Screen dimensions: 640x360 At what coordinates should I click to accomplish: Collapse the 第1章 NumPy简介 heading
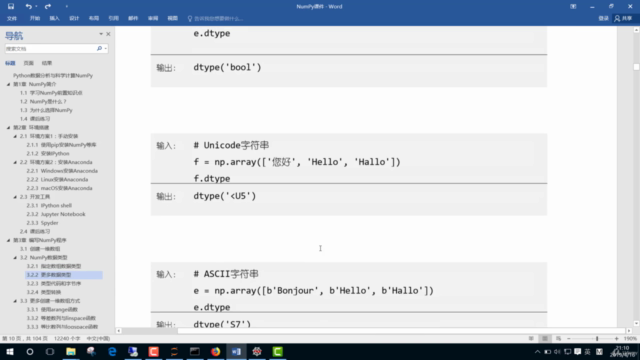tap(8, 84)
